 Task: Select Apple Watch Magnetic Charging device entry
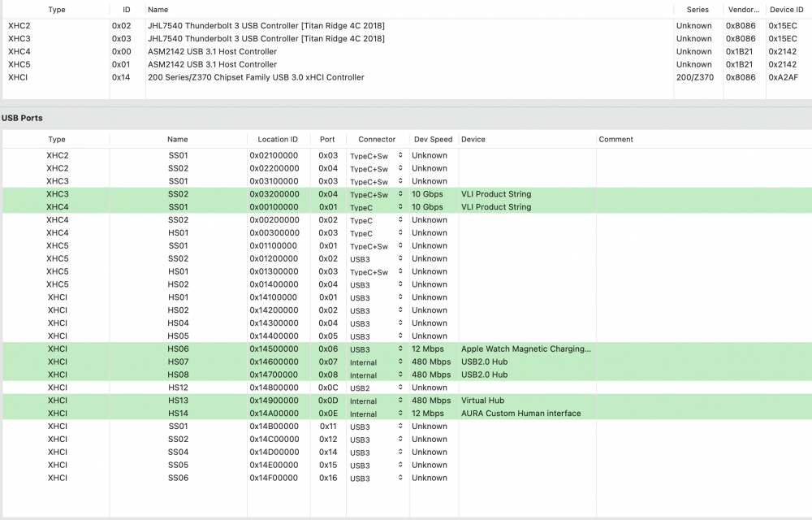click(526, 349)
